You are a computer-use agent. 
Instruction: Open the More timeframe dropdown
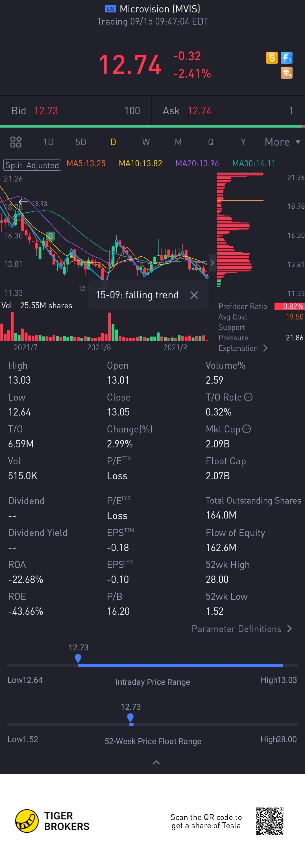(282, 142)
